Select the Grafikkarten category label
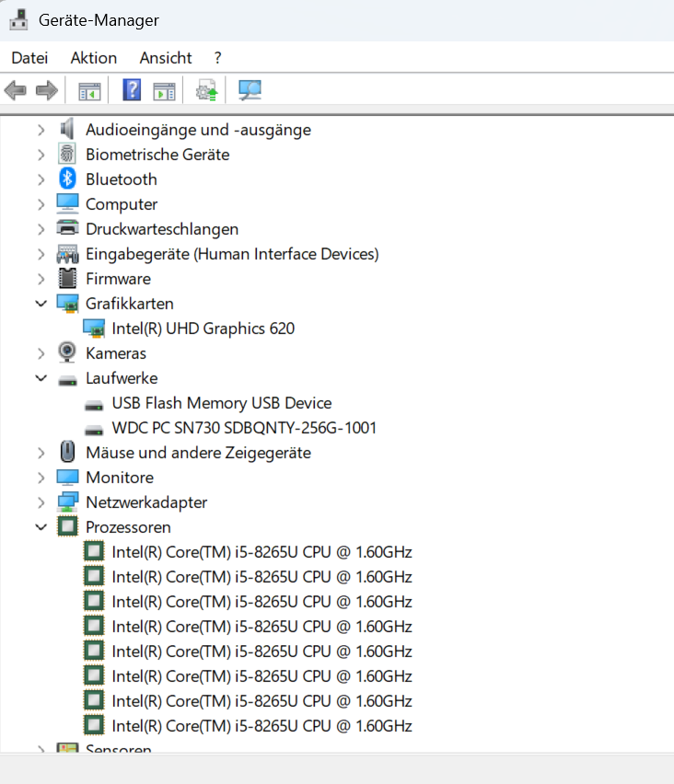Viewport: 674px width, 784px height. (130, 304)
